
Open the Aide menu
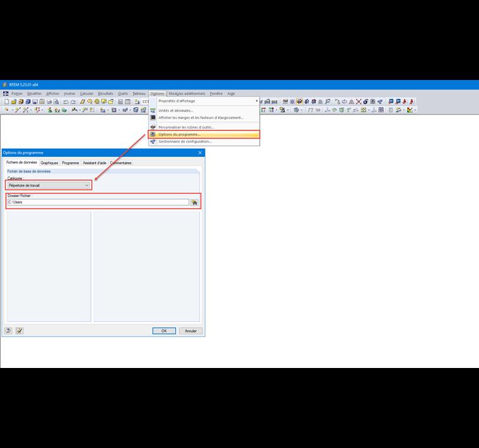click(231, 94)
